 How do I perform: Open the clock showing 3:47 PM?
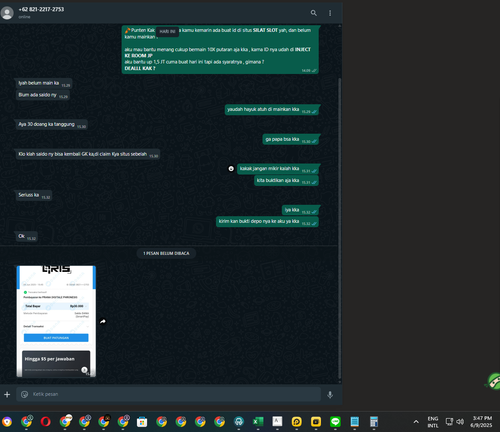point(482,422)
